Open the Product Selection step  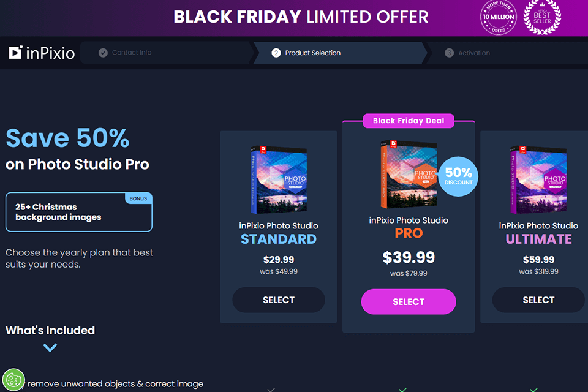[312, 53]
